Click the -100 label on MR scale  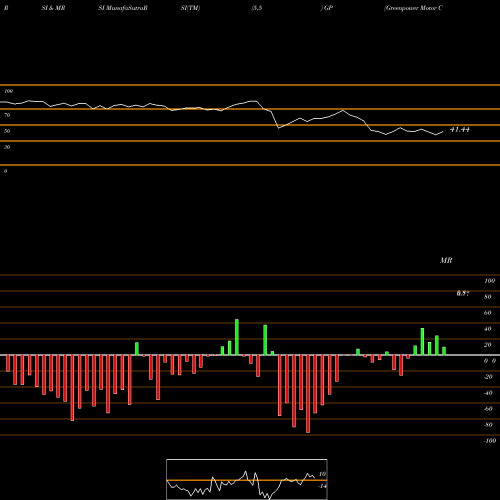click(x=490, y=441)
